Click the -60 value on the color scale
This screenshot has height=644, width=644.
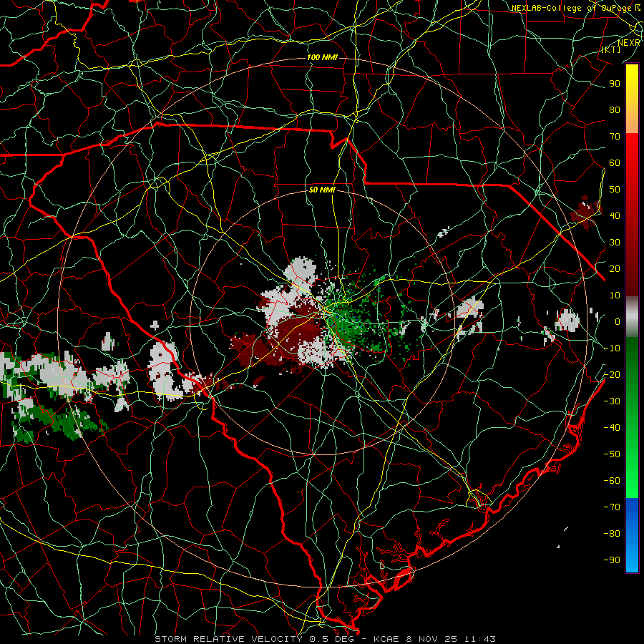tap(612, 481)
